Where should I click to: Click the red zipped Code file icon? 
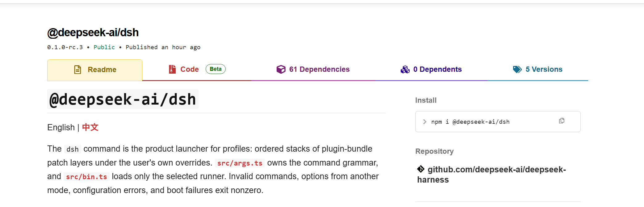pyautogui.click(x=172, y=69)
